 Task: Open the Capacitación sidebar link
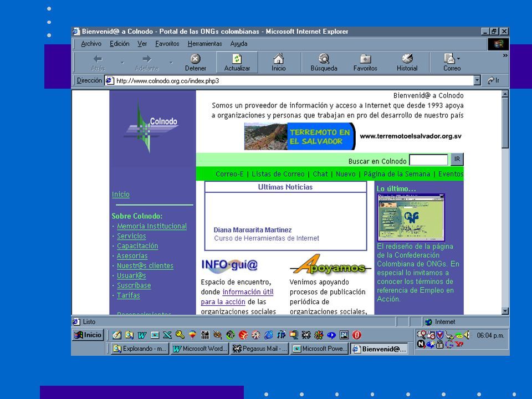[x=137, y=246]
